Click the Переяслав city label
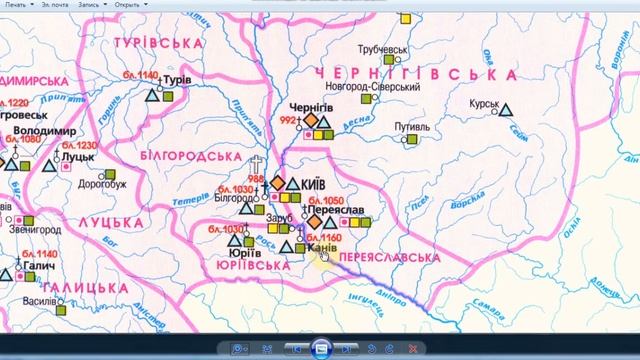The image size is (640, 360). pos(336,210)
